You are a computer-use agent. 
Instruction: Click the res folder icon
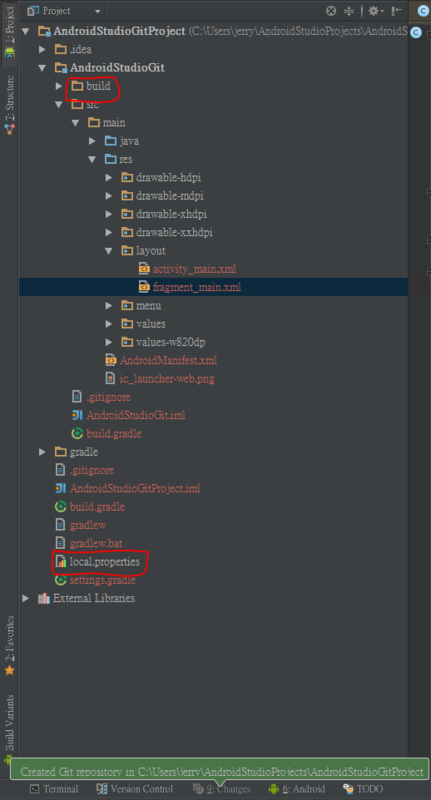pyautogui.click(x=111, y=159)
